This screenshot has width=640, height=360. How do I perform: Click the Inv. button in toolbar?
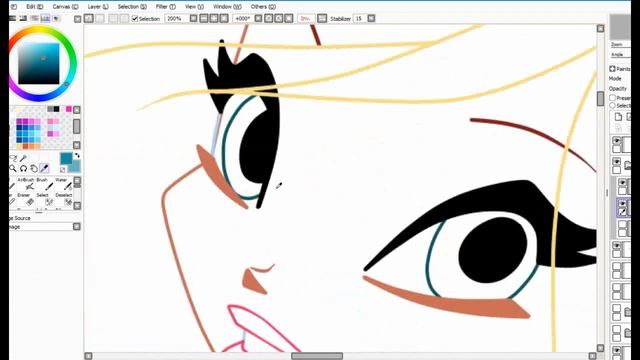(x=305, y=18)
